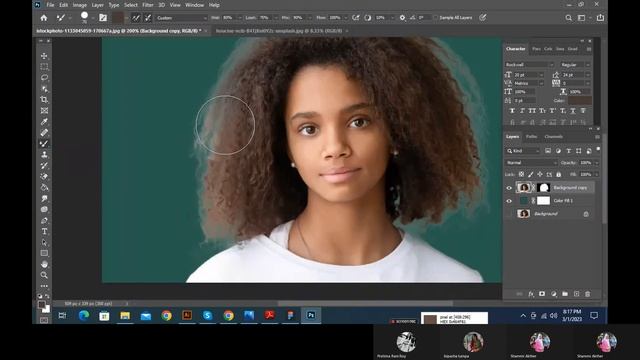Show hidden icons in the system tray
The height and width of the screenshot is (360, 640).
523,315
